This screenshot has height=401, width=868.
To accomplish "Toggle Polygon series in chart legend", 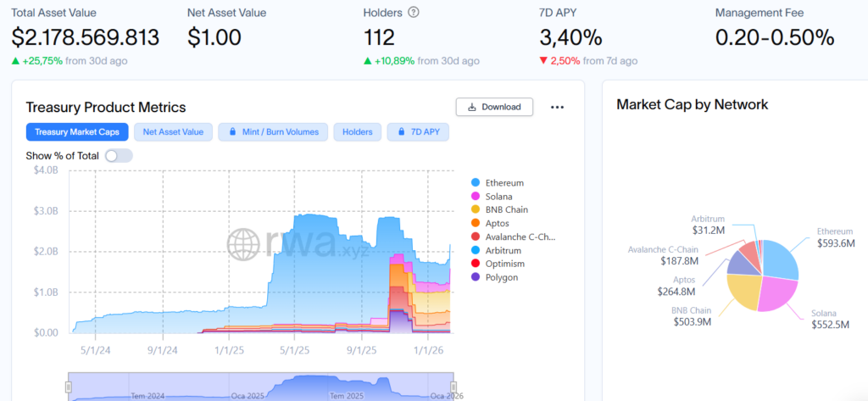I will click(x=494, y=277).
